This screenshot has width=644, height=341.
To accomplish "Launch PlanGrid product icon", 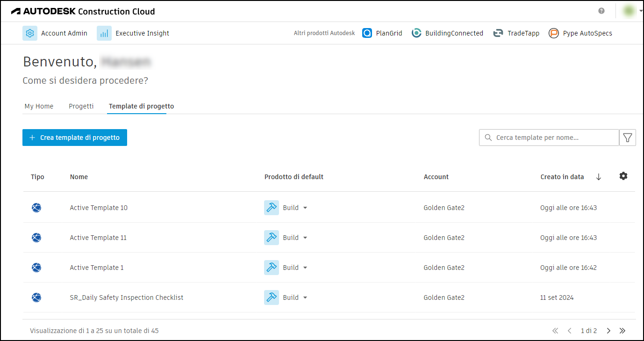I will [367, 33].
